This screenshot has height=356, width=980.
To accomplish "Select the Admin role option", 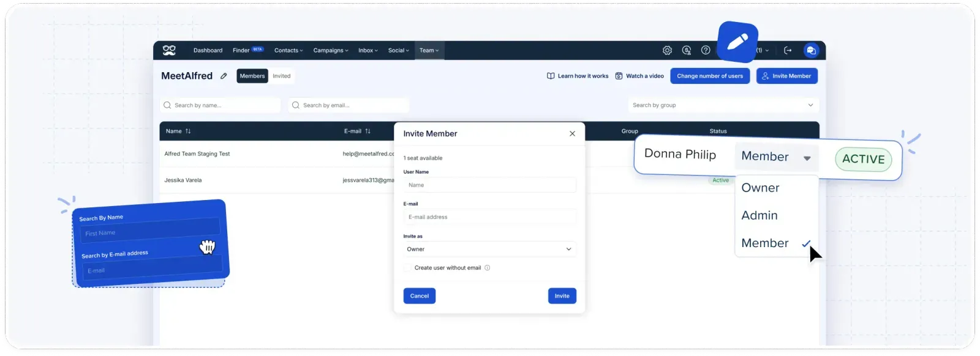I will pyautogui.click(x=759, y=215).
